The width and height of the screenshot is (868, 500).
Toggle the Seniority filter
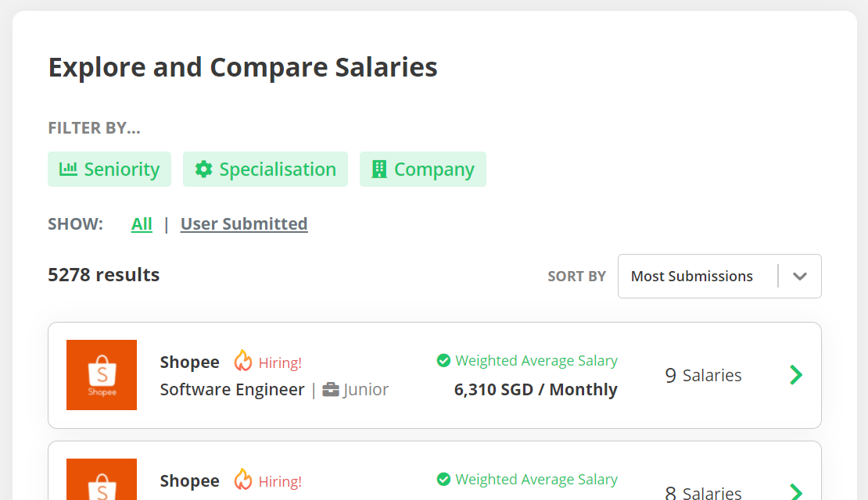pos(109,169)
